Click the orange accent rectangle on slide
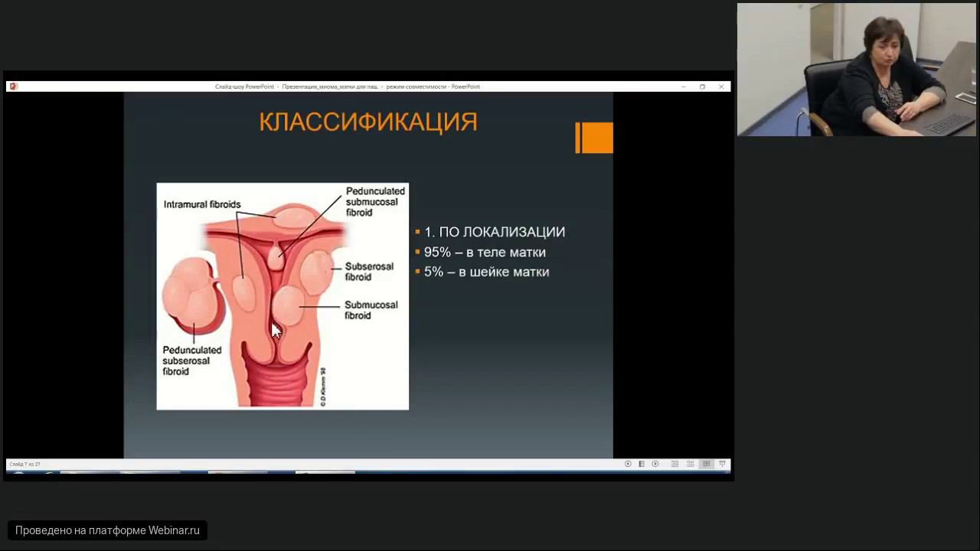 tap(594, 138)
